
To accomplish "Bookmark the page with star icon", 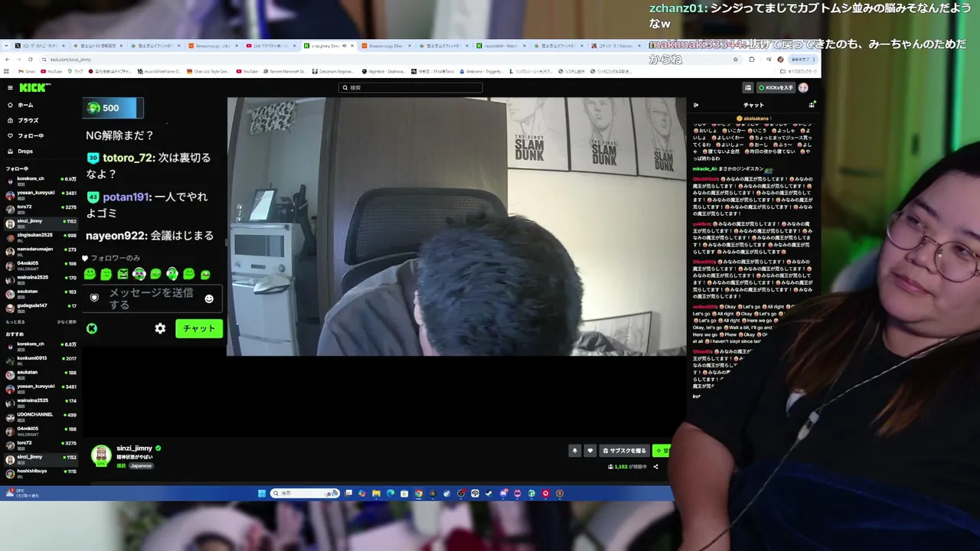I will 735,59.
